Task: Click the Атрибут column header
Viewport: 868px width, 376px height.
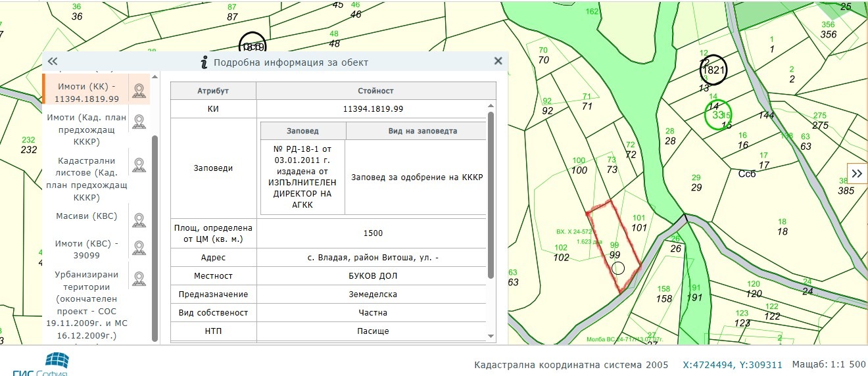Action: coord(213,91)
